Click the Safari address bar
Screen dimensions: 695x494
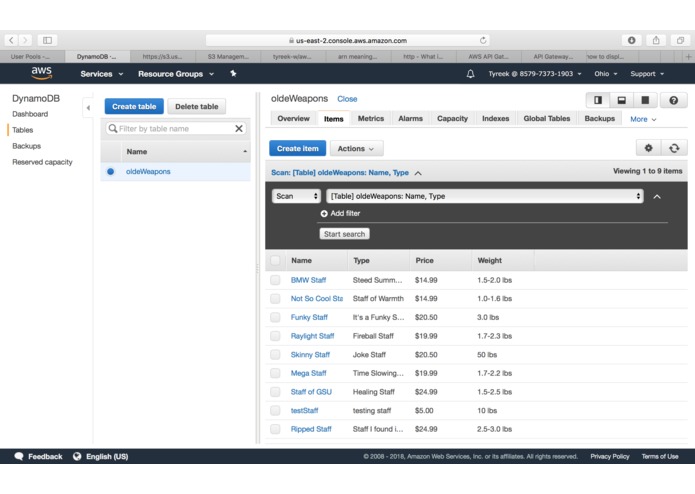coord(348,40)
